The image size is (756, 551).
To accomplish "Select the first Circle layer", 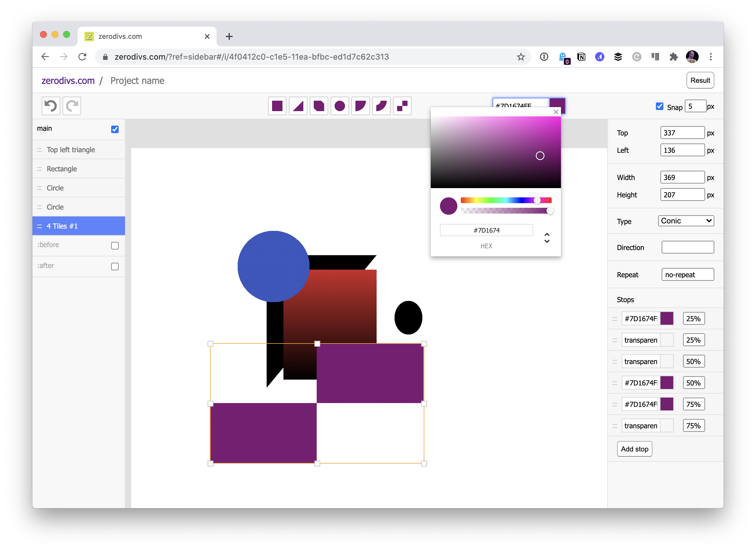I will coord(78,188).
